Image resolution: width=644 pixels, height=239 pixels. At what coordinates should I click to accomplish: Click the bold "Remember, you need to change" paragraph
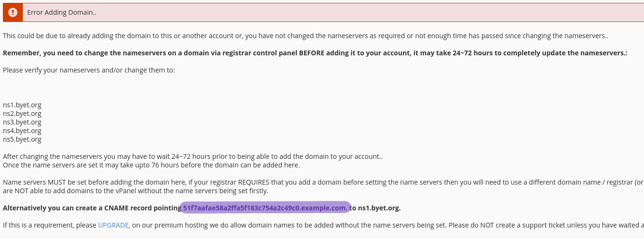point(315,53)
